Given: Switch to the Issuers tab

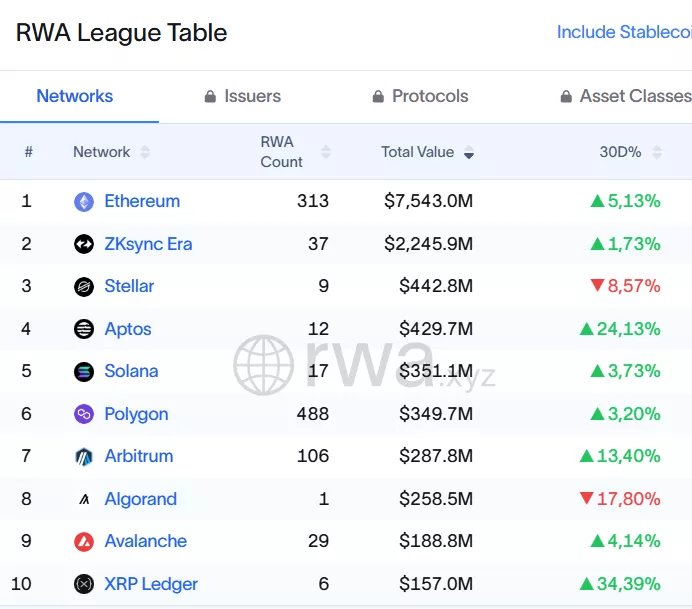Looking at the screenshot, I should point(242,97).
